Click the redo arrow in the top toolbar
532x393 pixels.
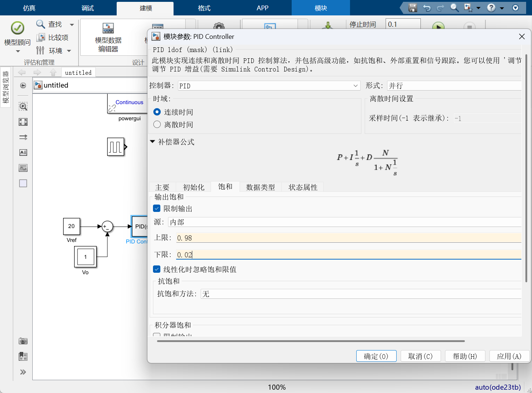(440, 8)
